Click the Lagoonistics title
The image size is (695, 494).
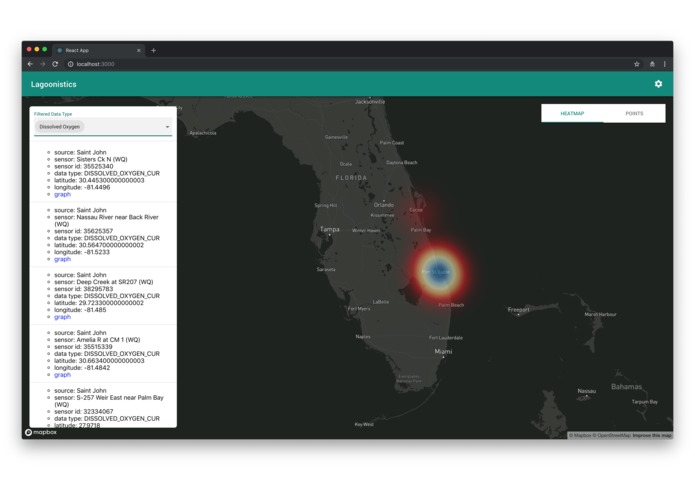(x=54, y=84)
